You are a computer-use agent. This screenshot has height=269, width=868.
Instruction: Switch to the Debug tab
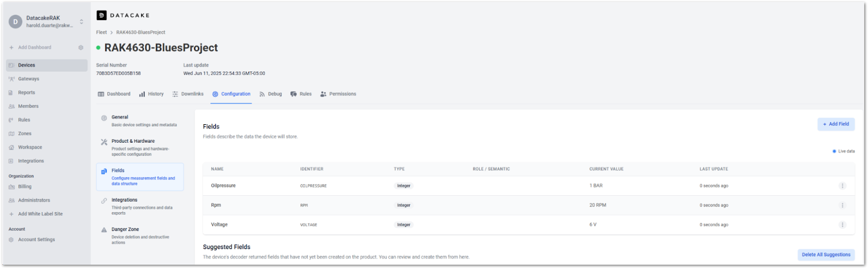270,94
